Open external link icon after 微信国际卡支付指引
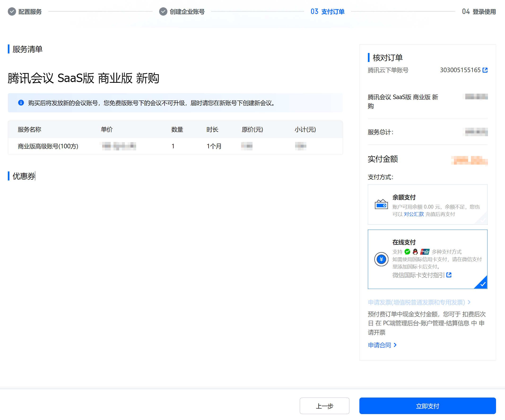This screenshot has height=420, width=505. tap(449, 275)
